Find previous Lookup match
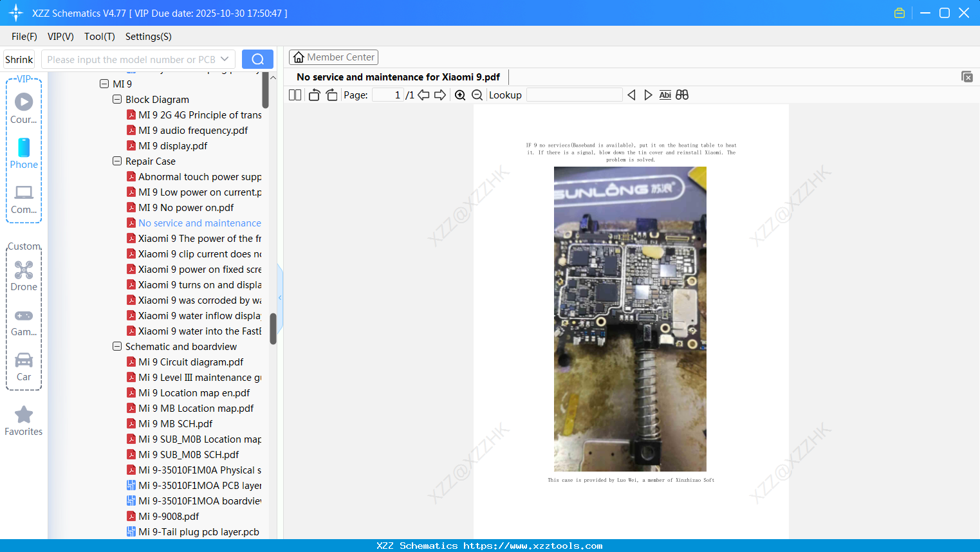 [x=631, y=95]
